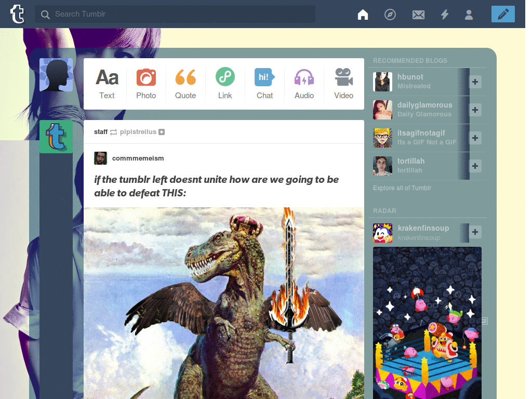
Task: Create a new Quote post
Action: [185, 84]
